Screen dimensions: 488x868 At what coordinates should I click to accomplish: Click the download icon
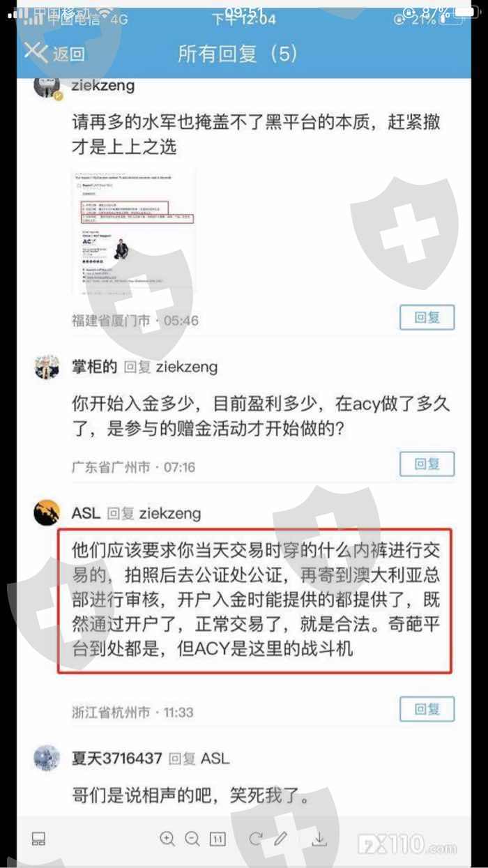click(319, 838)
